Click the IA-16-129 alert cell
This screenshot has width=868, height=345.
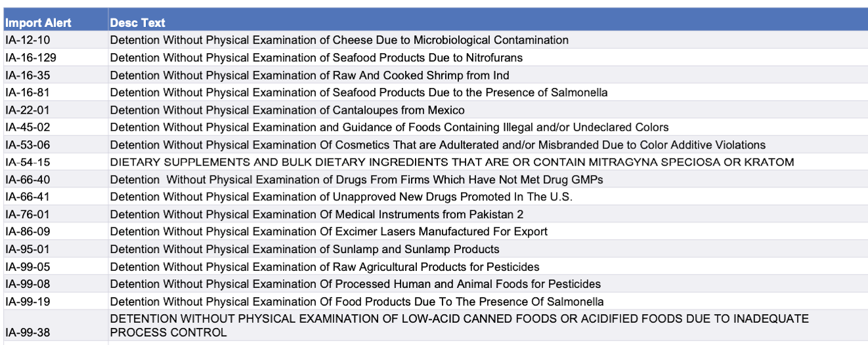55,58
